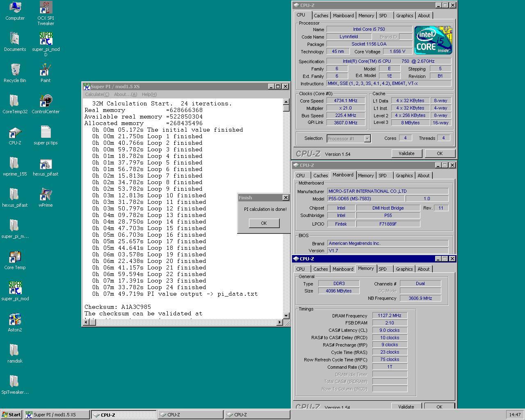
Task: Click the Bus Speed value 225.4 MHz
Action: coord(345,115)
